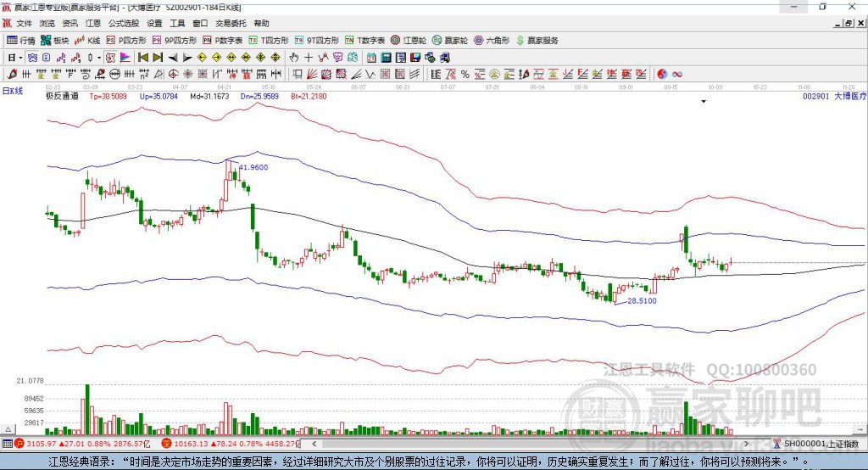Open the 六角形 hexagon tool
Screen dimensions: 868x470
tap(492, 41)
